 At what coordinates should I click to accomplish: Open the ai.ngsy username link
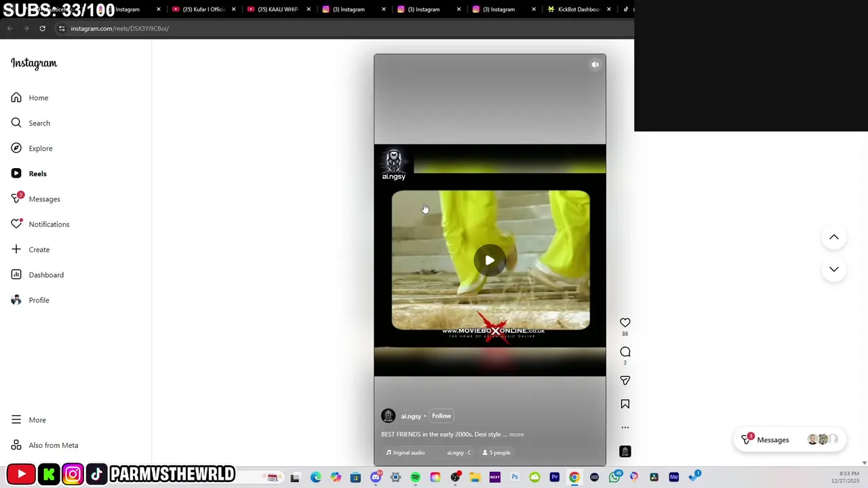411,416
